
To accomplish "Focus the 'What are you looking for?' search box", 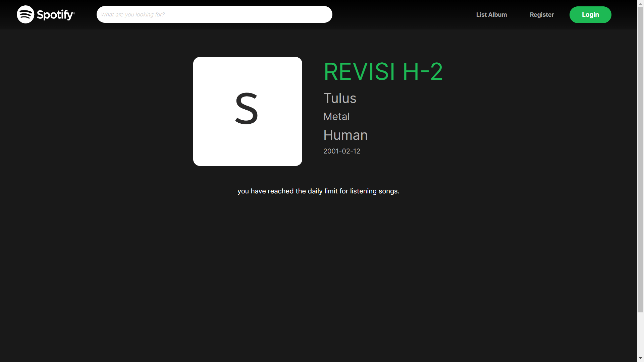I will tap(214, 14).
